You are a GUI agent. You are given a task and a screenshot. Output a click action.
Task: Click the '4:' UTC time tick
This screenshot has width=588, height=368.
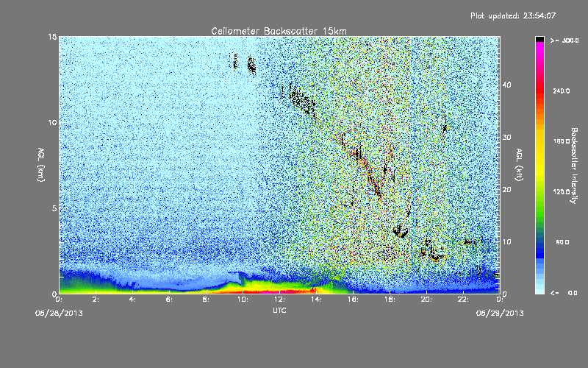[x=132, y=300]
